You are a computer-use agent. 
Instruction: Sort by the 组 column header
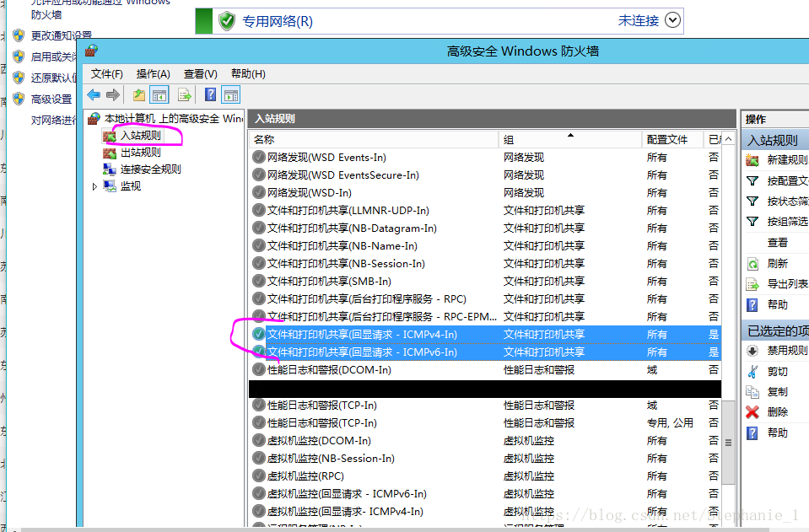click(x=569, y=140)
